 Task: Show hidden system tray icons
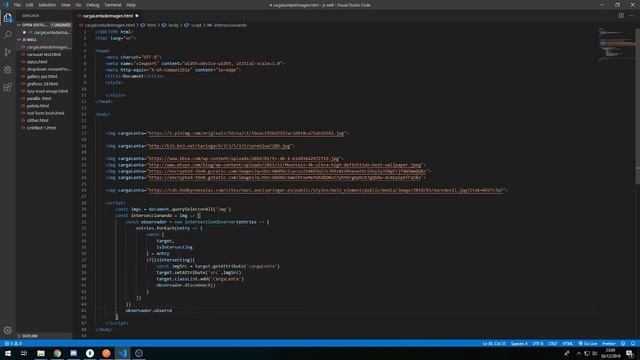(x=578, y=353)
